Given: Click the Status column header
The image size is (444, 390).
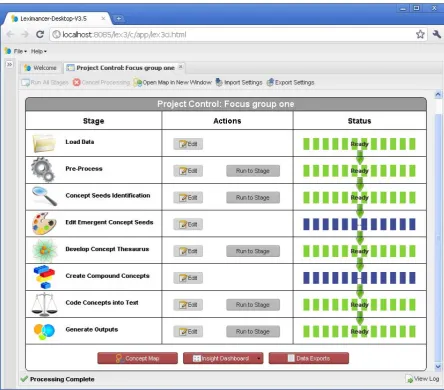Looking at the screenshot, I should click(359, 121).
